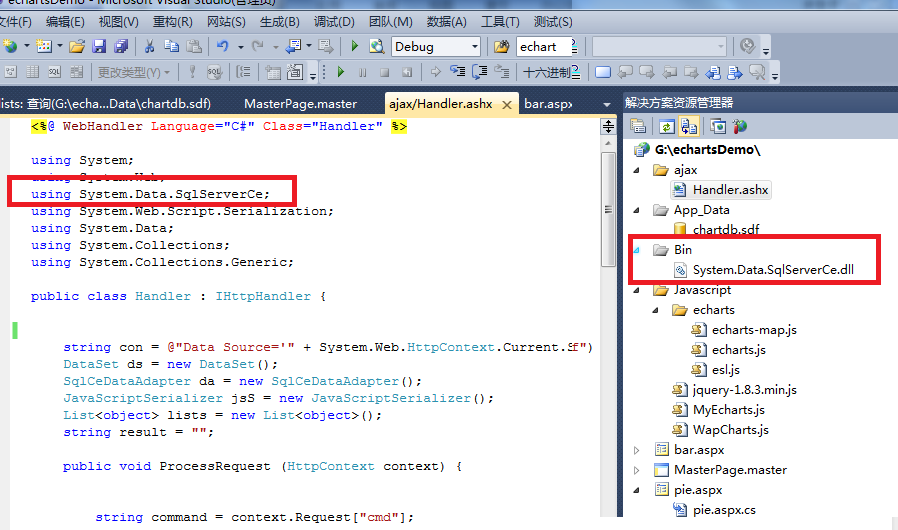Toggle the Show Results Pane icon
The image size is (898, 530).
[x=76, y=72]
